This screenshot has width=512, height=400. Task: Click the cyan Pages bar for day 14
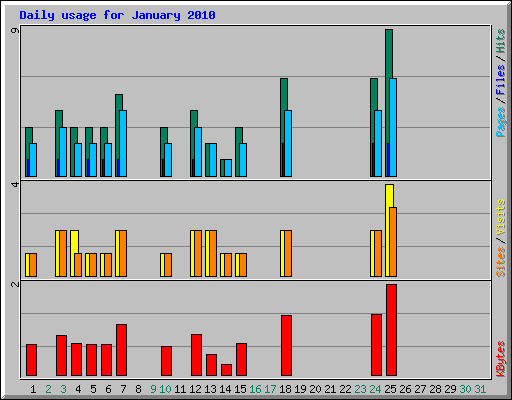point(228,168)
